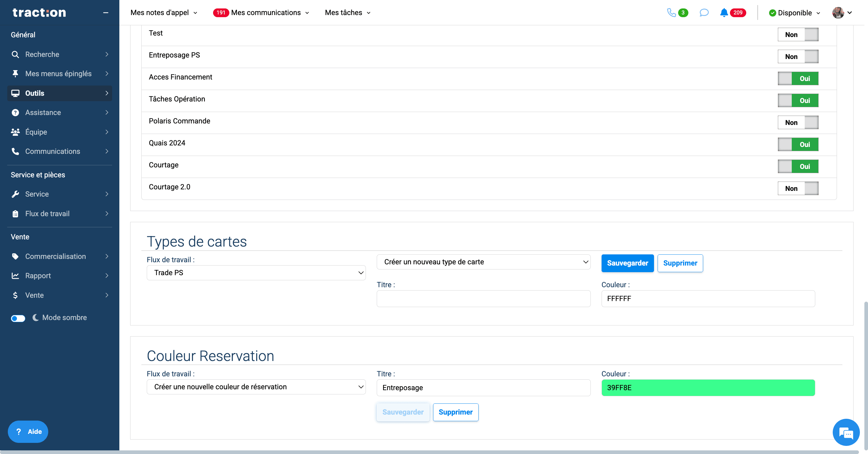Click the Flux de travail clipboard icon
The height and width of the screenshot is (454, 868).
click(15, 214)
